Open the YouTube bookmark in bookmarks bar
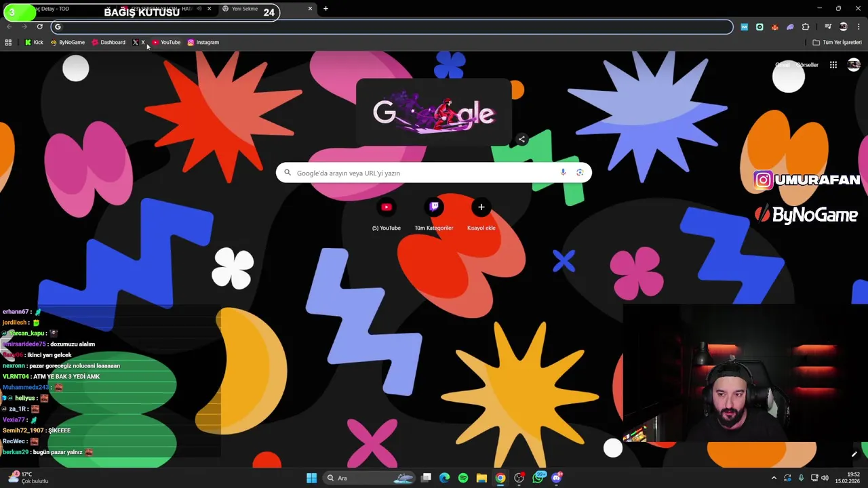 tap(166, 43)
